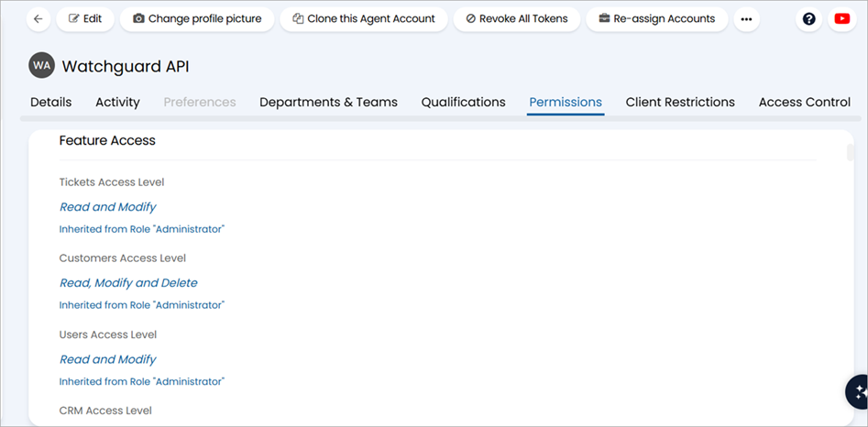Open Re-assign Accounts
The image size is (868, 427).
(x=657, y=19)
